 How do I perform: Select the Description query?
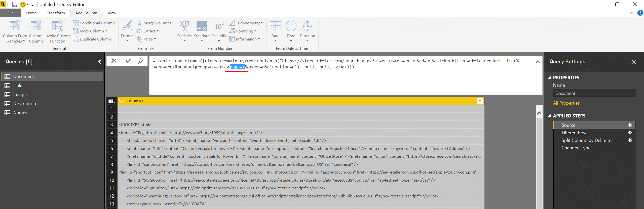pyautogui.click(x=52, y=103)
